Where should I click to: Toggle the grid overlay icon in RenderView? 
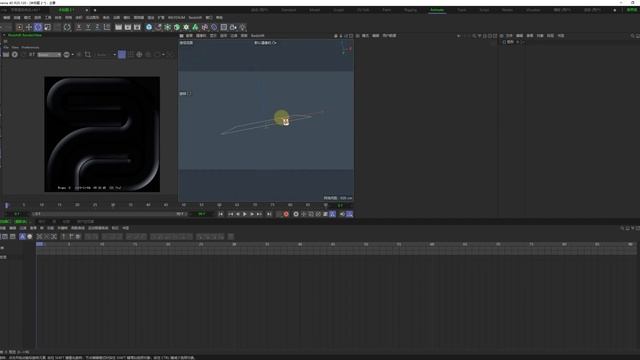pyautogui.click(x=131, y=54)
